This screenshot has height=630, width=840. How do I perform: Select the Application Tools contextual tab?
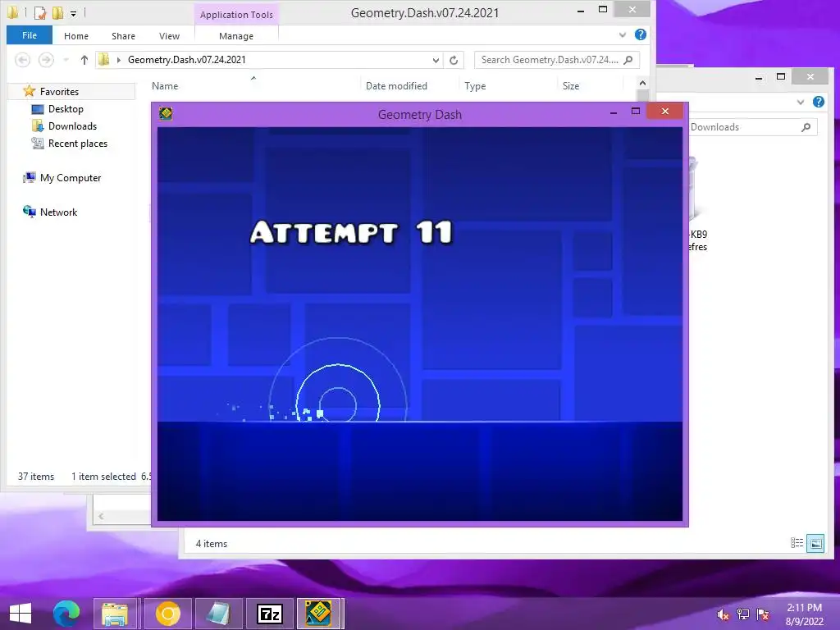(x=236, y=15)
